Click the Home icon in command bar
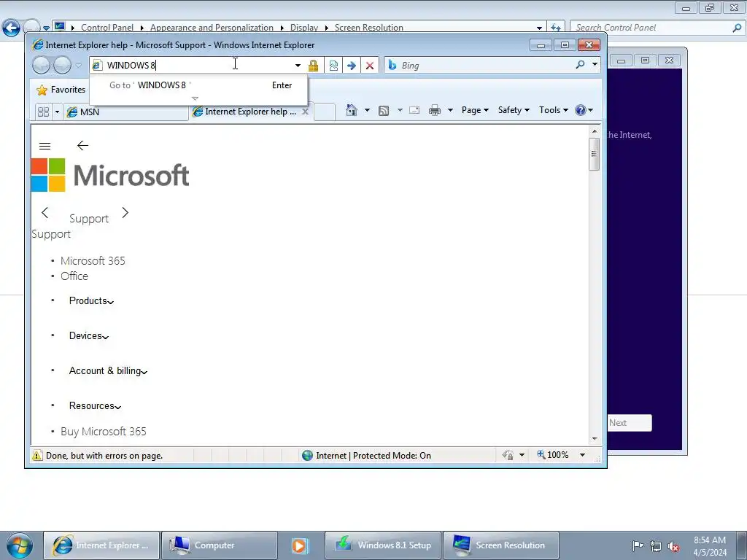The width and height of the screenshot is (747, 560). point(352,111)
